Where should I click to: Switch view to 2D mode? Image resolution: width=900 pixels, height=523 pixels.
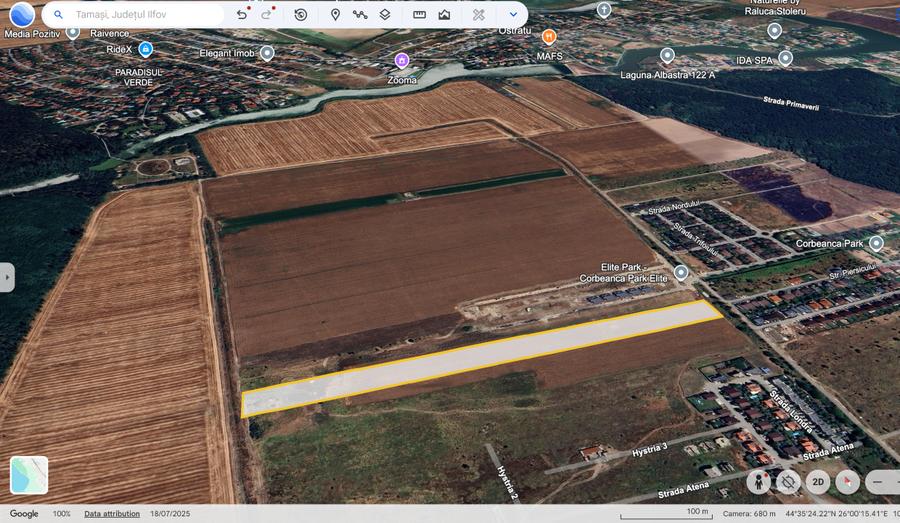coord(818,482)
